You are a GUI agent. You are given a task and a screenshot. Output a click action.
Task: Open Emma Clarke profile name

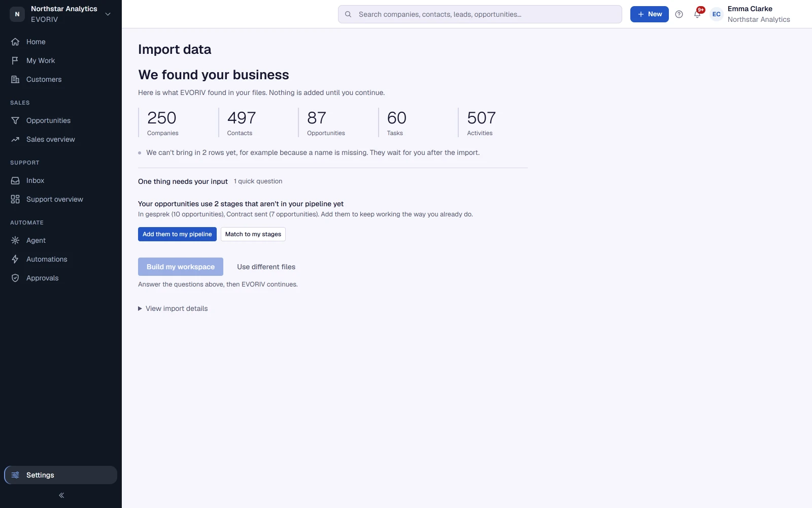(750, 9)
